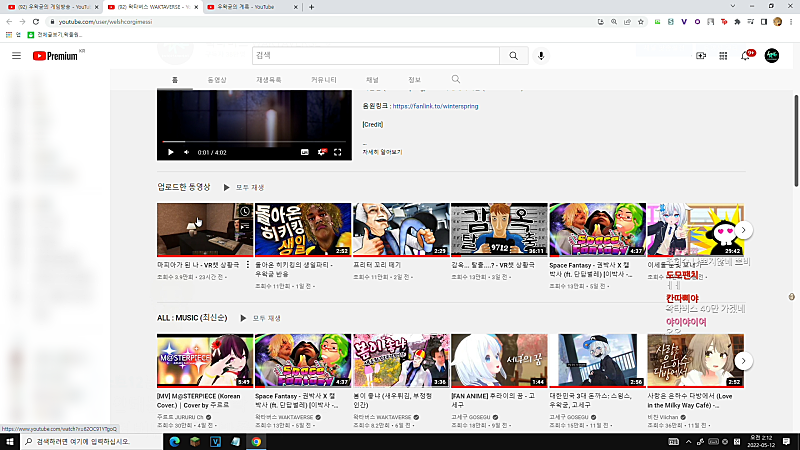Viewport: 800px width, 450px height.
Task: Click the video player progress bar
Action: (x=254, y=141)
